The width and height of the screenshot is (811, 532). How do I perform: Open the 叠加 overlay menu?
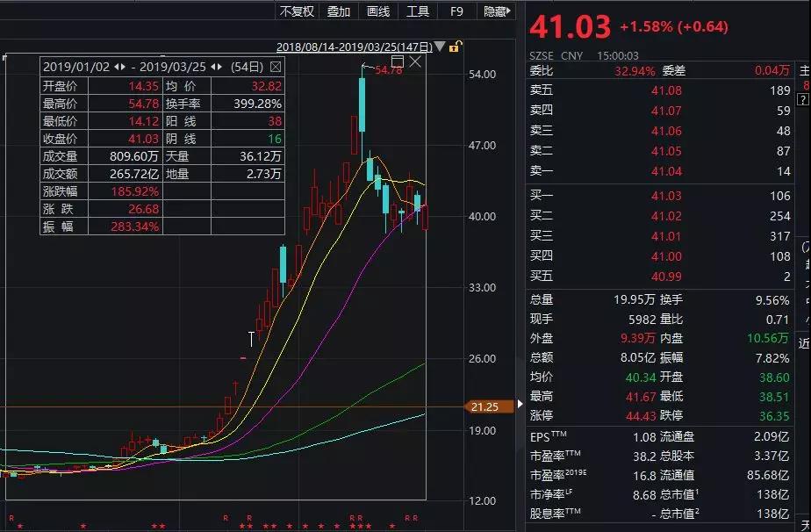pyautogui.click(x=338, y=11)
